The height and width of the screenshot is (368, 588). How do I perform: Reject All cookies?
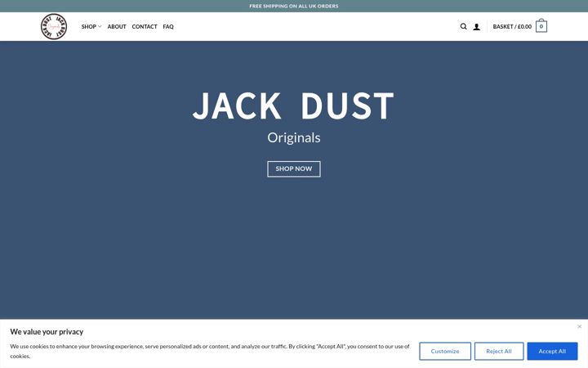[499, 351]
